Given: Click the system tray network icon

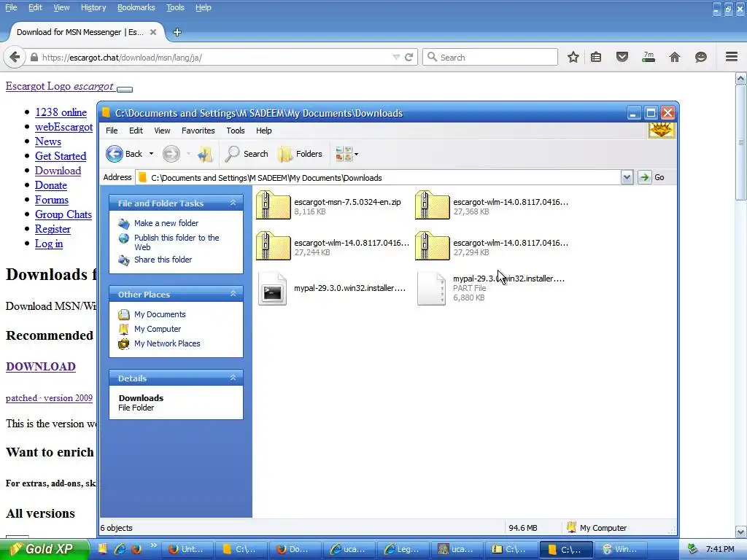Looking at the screenshot, I should pyautogui.click(x=693, y=549).
